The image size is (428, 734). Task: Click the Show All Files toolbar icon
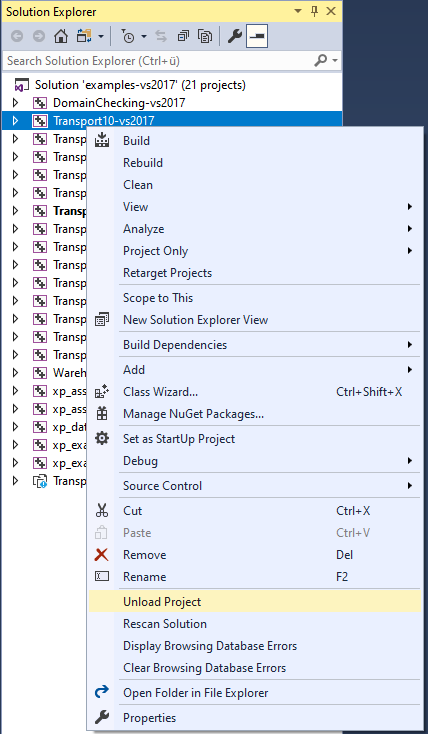click(205, 37)
